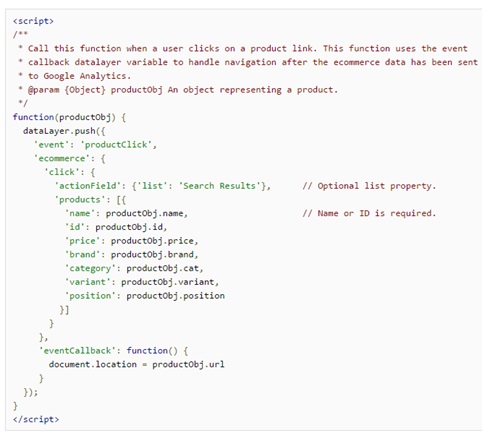Click the @param {Object} doc comment
Image resolution: width=482 pixels, height=433 pixels.
[183, 90]
